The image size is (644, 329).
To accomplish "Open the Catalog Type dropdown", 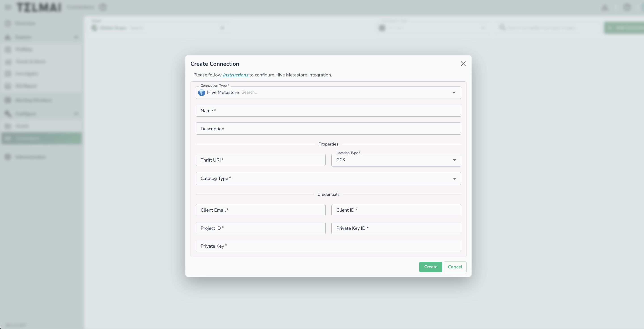I will coord(328,178).
